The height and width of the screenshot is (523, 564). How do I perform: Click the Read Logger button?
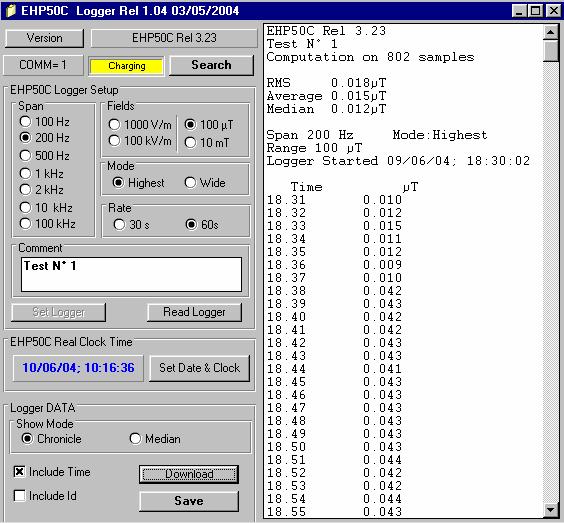click(x=194, y=312)
